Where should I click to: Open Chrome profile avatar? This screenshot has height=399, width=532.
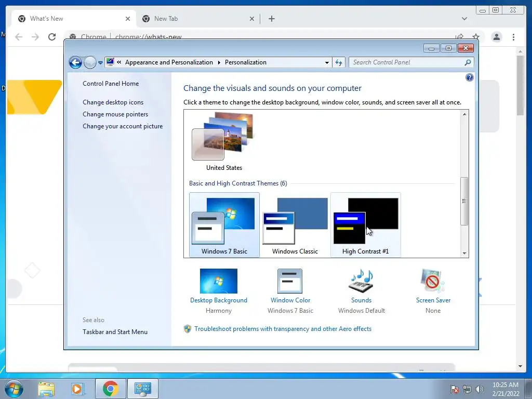(496, 37)
